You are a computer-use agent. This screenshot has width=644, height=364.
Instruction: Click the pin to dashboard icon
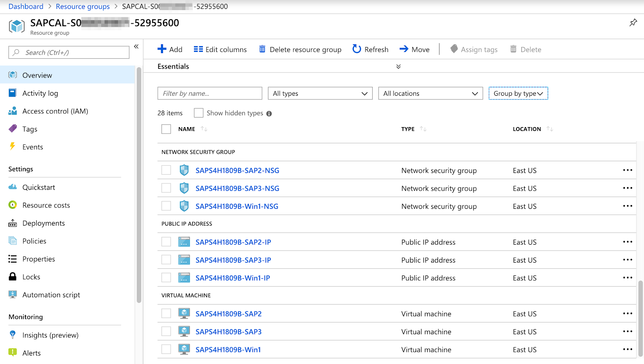tap(633, 23)
